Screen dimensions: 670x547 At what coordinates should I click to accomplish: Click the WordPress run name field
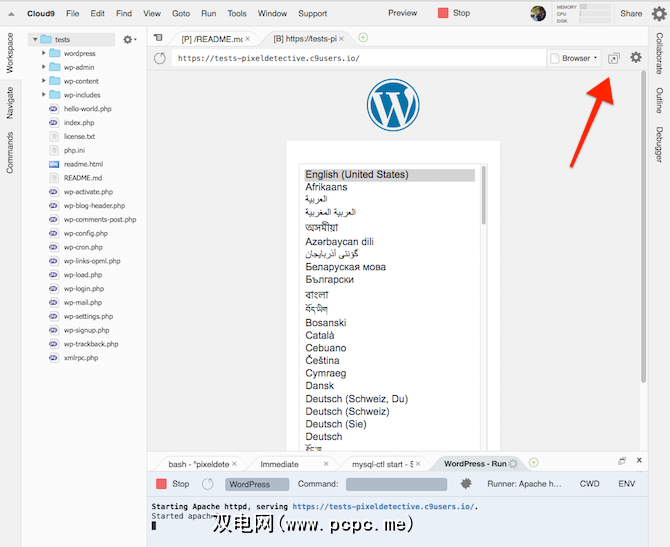pos(257,484)
